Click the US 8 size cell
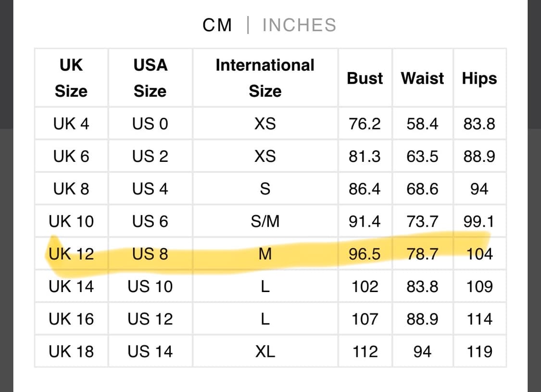The image size is (541, 392). pyautogui.click(x=150, y=254)
